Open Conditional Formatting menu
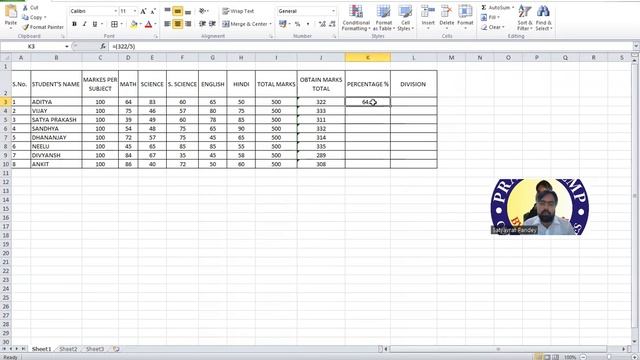The image size is (640, 360). pyautogui.click(x=356, y=18)
